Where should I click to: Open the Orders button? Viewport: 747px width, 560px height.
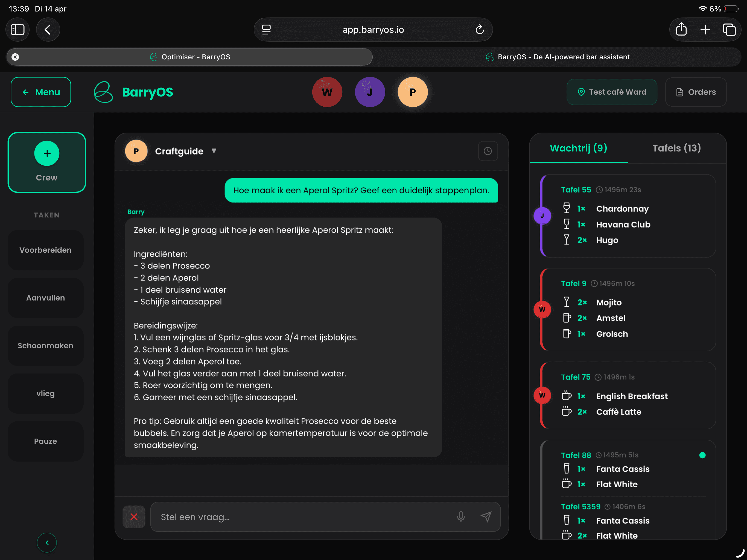pos(696,92)
